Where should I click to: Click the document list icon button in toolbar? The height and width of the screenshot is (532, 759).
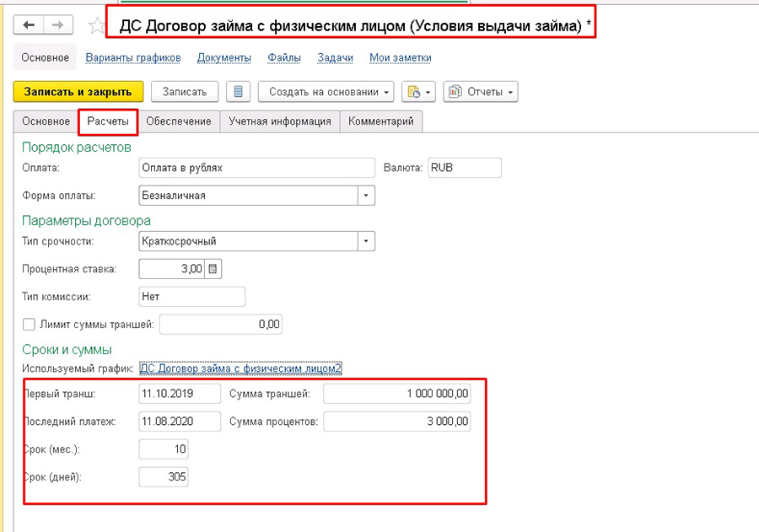coord(238,91)
